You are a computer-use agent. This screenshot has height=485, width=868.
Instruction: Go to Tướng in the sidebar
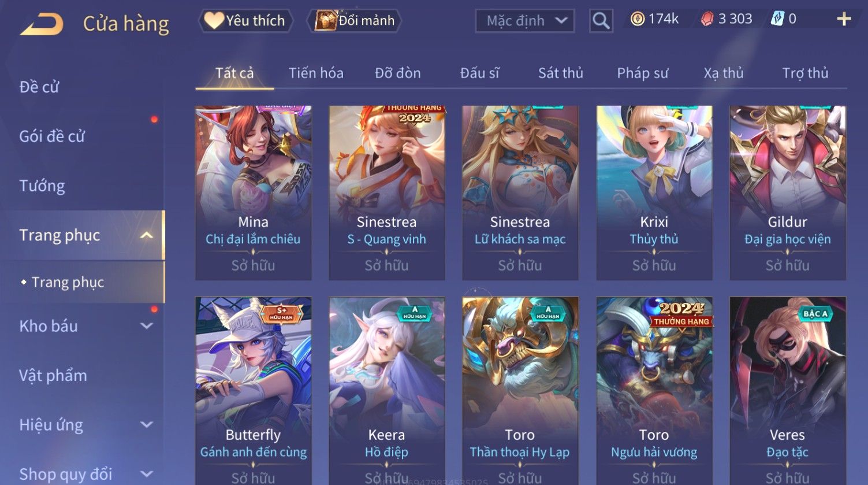click(x=42, y=186)
